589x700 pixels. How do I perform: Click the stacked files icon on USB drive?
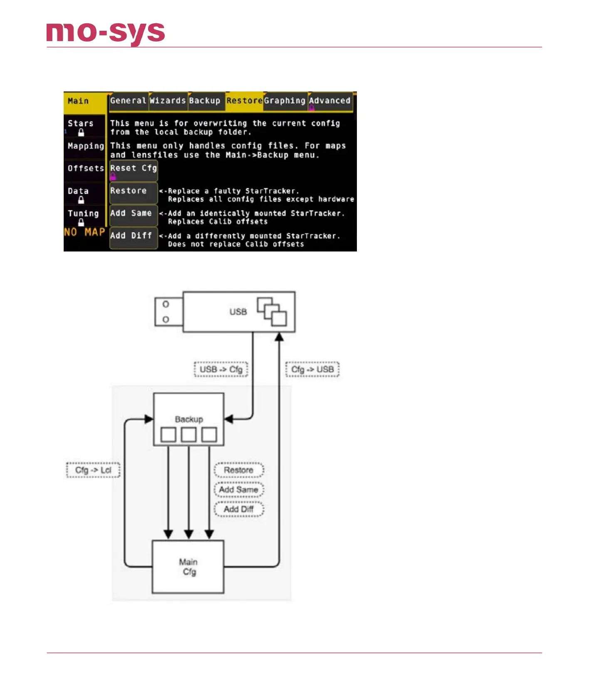[272, 311]
